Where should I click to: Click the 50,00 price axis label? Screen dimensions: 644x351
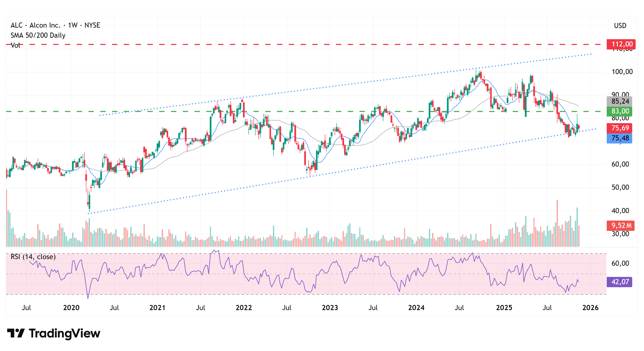click(x=620, y=187)
